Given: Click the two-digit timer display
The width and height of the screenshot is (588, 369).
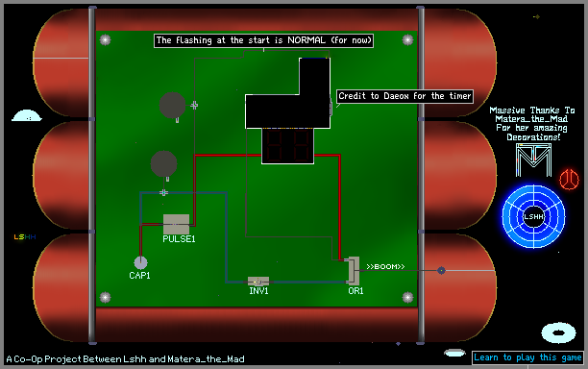Looking at the screenshot, I should pyautogui.click(x=287, y=146).
